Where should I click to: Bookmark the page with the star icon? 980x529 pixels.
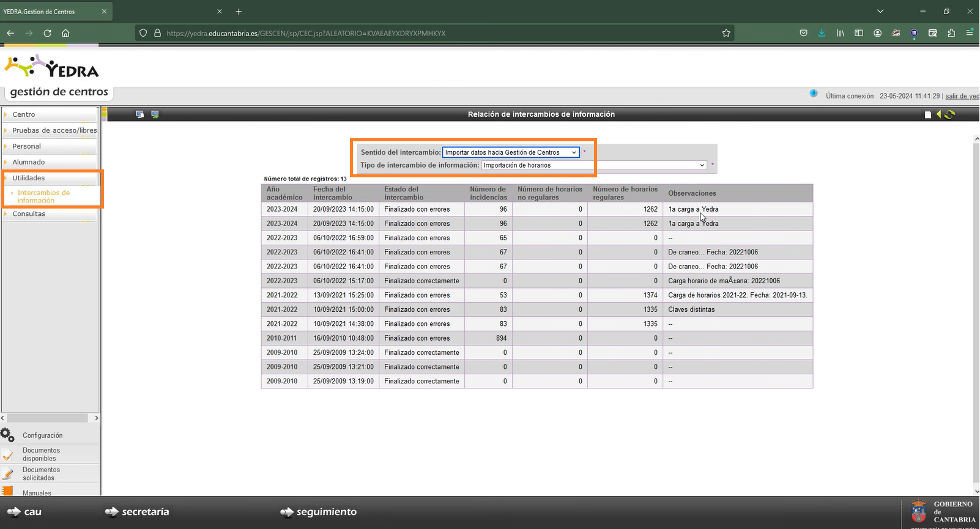(x=726, y=33)
